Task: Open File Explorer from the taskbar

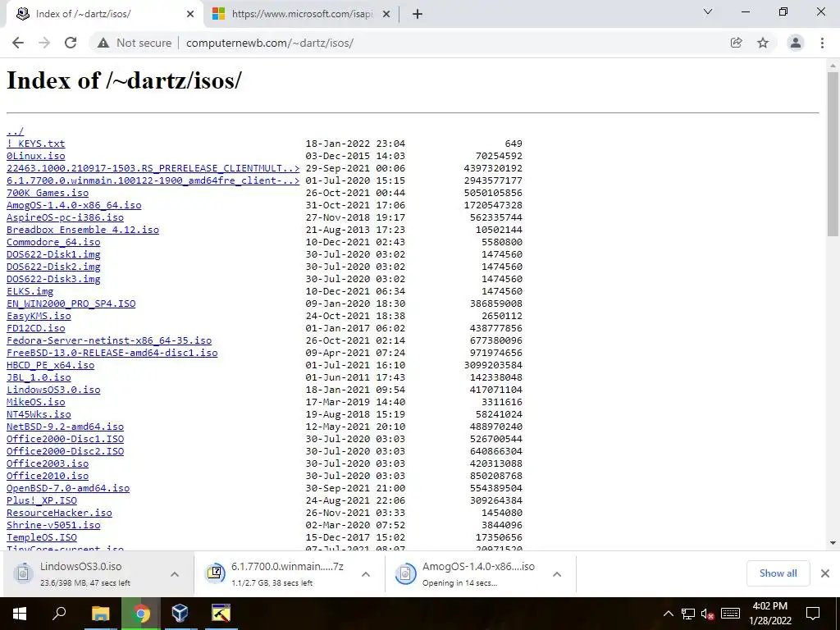Action: [100, 614]
